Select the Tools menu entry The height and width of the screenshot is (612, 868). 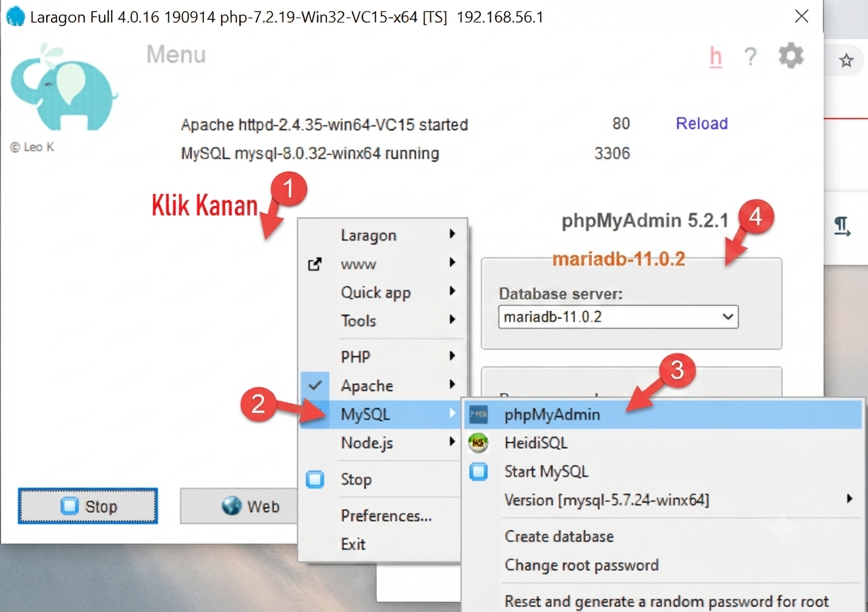(x=383, y=321)
